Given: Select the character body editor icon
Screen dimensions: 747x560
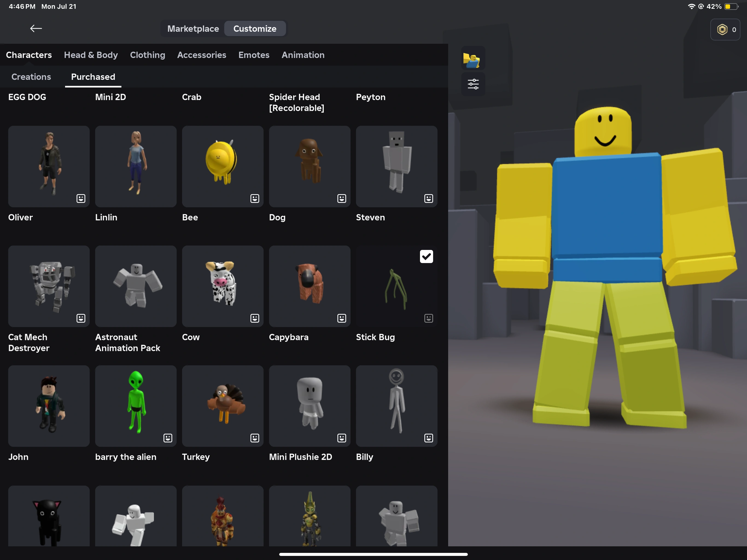Looking at the screenshot, I should pos(473,58).
